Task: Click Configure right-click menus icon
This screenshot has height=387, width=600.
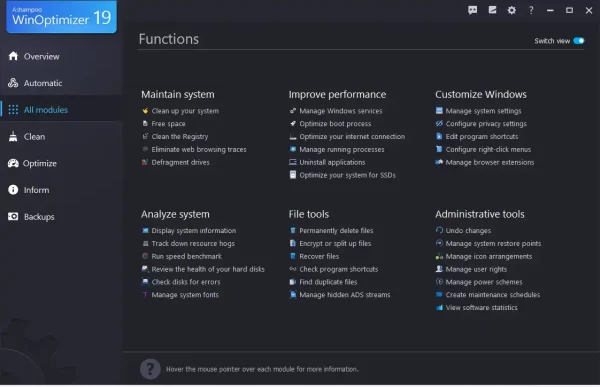Action: tap(439, 149)
